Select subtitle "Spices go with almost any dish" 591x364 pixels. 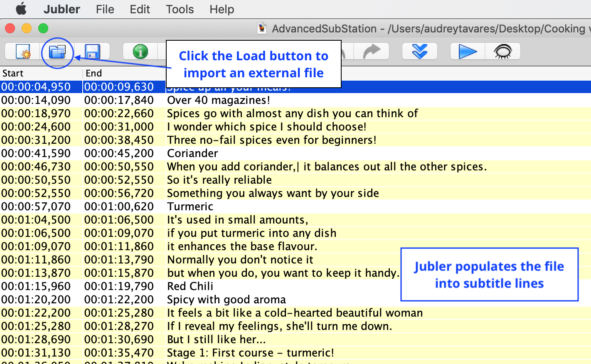[x=293, y=113]
